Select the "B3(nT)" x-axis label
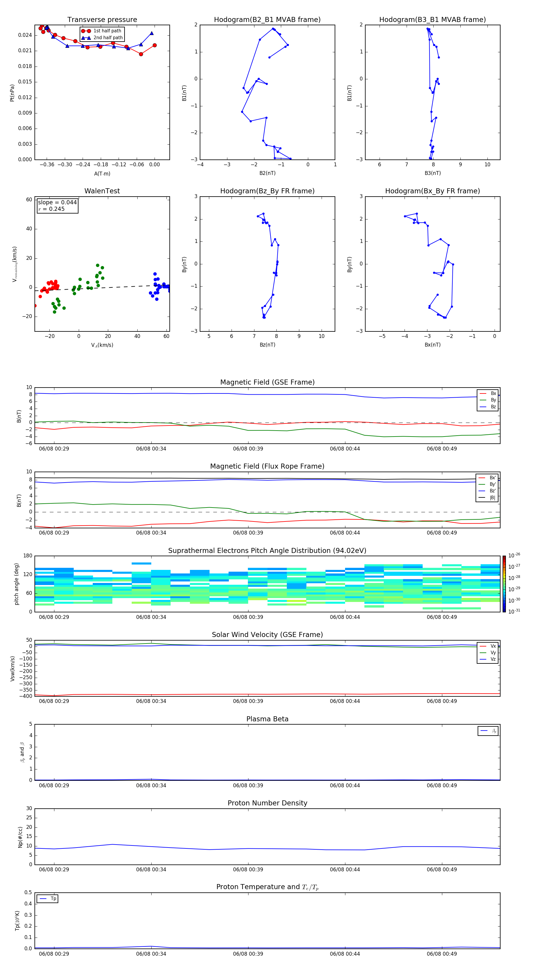Viewport: 535px width, 980px height. point(432,173)
